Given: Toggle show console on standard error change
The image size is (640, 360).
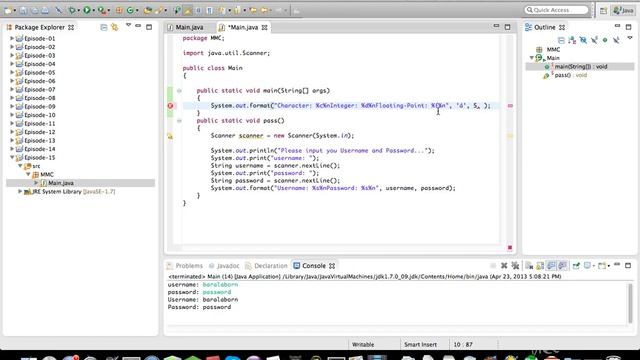Looking at the screenshot, I should (x=562, y=266).
